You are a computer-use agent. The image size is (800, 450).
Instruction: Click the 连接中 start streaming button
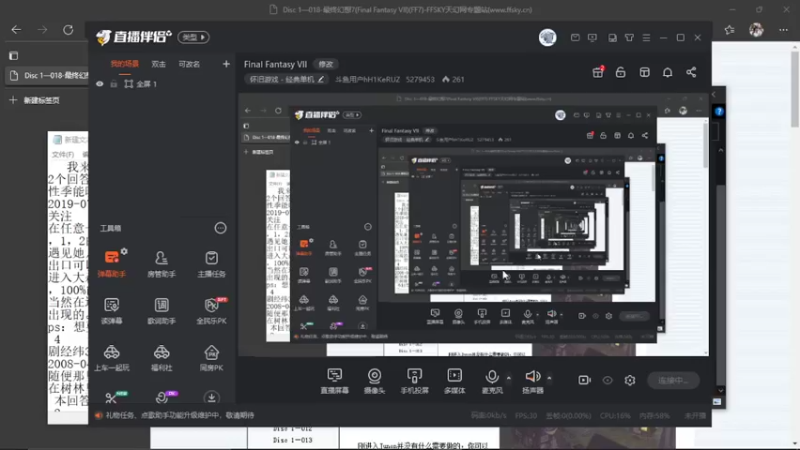[x=673, y=380]
